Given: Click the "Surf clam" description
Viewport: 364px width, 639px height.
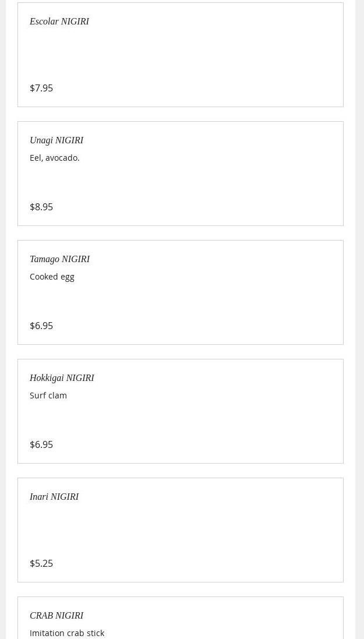Looking at the screenshot, I should [x=48, y=396].
